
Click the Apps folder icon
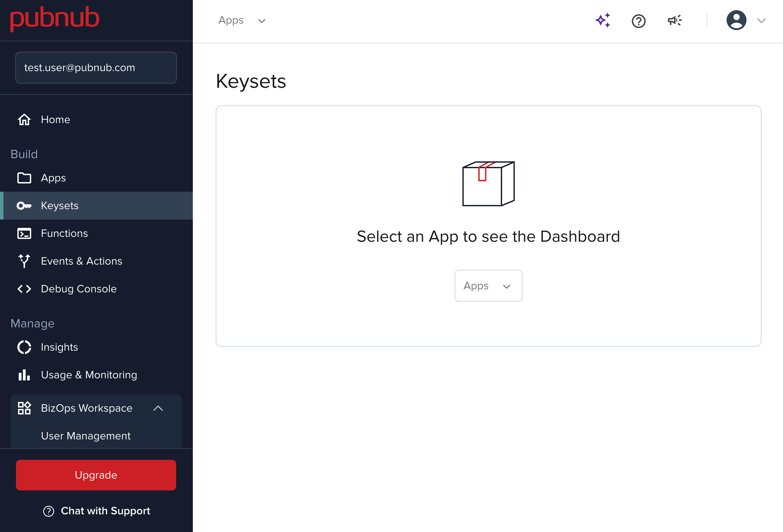click(24, 178)
